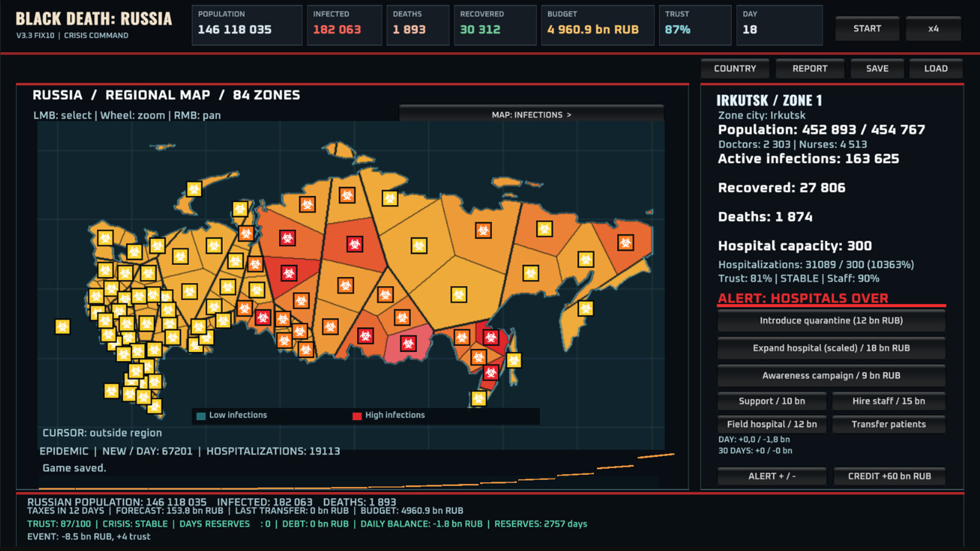The height and width of the screenshot is (551, 980).
Task: Select the easternmost Chukotka orange biohazard marker
Action: pyautogui.click(x=625, y=243)
